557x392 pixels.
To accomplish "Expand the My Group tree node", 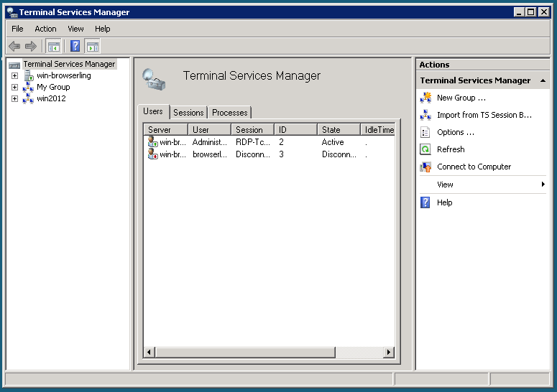I will coord(14,88).
